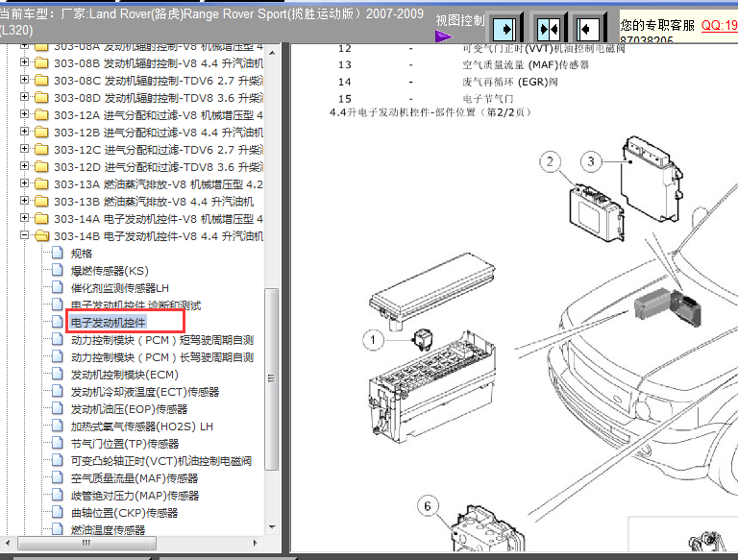Click the center-split view control button
This screenshot has height=560, width=738.
coord(548,29)
